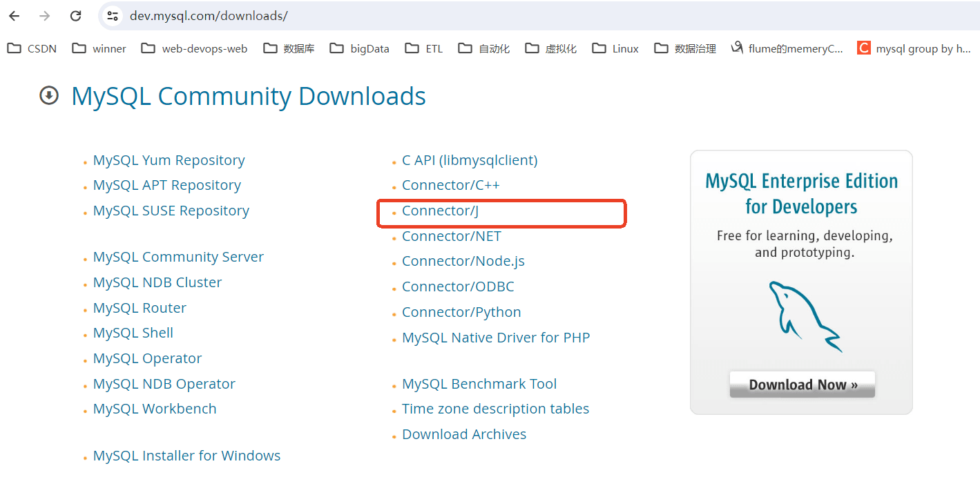Open Connector/Node.js link
Image resolution: width=980 pixels, height=495 pixels.
tap(463, 261)
